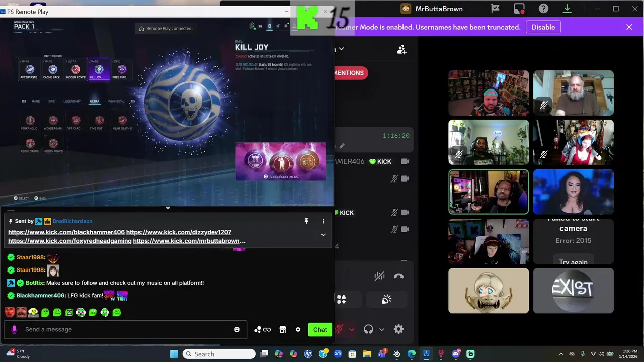Toggle Discord noise suppression icon
This screenshot has height=362, width=644.
click(379, 276)
